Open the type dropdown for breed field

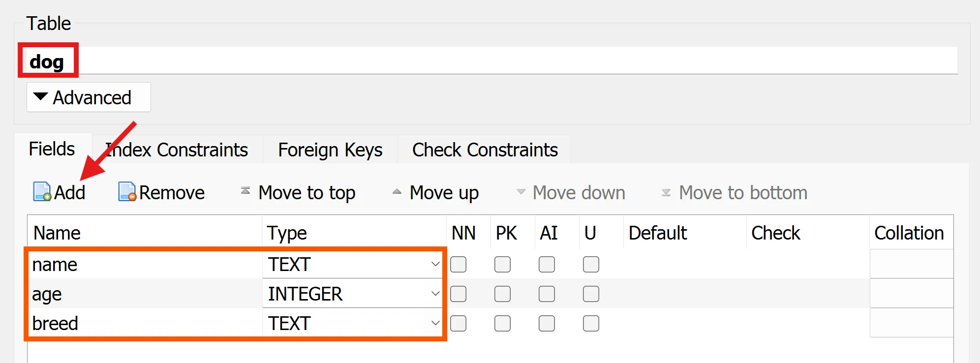(435, 324)
